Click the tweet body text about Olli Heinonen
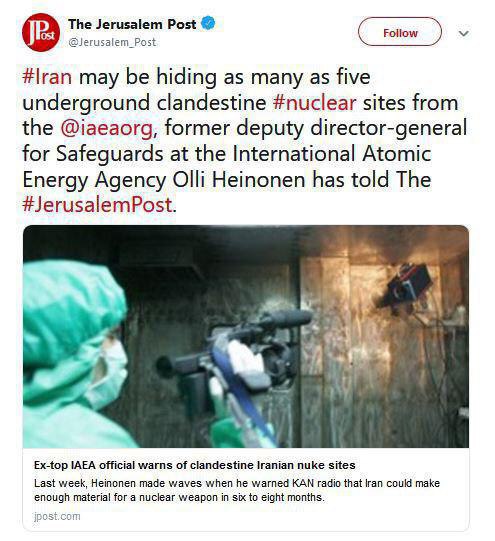495x541 pixels. click(244, 141)
